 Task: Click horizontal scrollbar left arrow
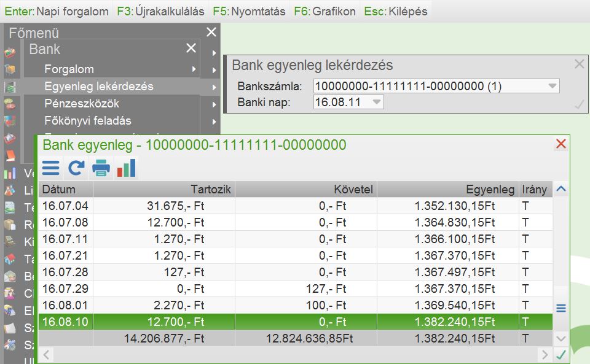[47, 354]
